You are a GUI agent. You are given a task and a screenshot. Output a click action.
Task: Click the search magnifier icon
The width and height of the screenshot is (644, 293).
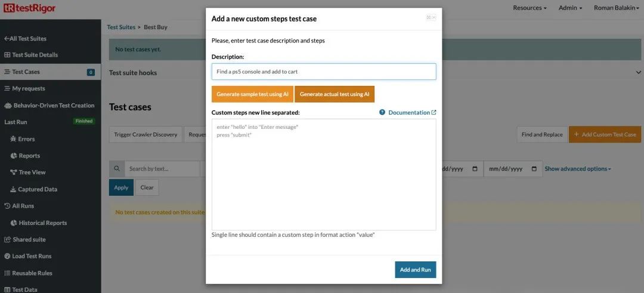(x=117, y=169)
